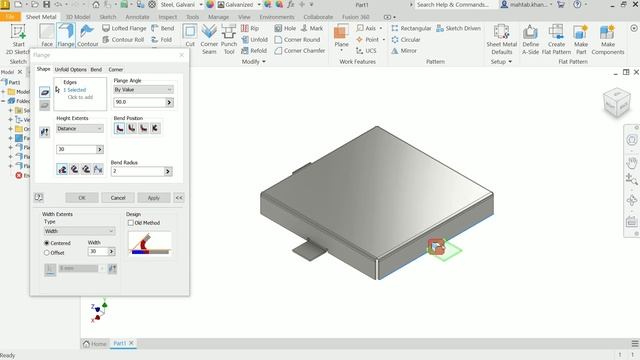Click the Flange tool icon
This screenshot has height=360, width=640.
66,36
